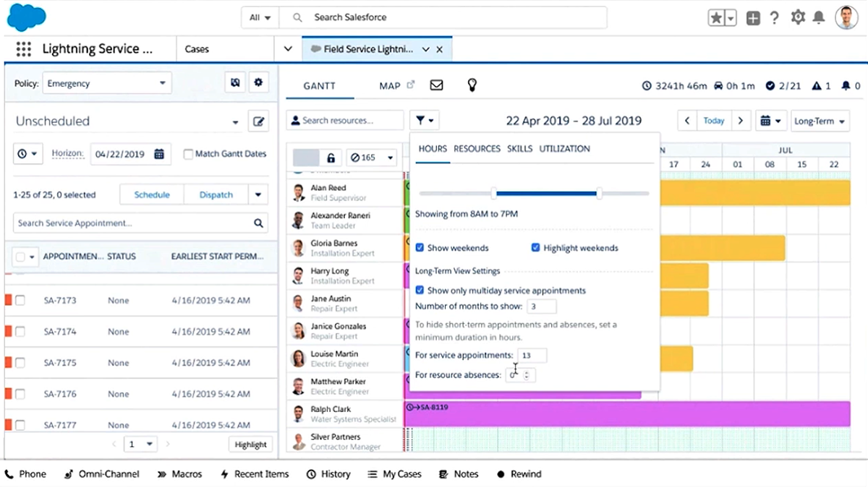Uncheck Show weekends checkbox
868x488 pixels.
coord(420,248)
